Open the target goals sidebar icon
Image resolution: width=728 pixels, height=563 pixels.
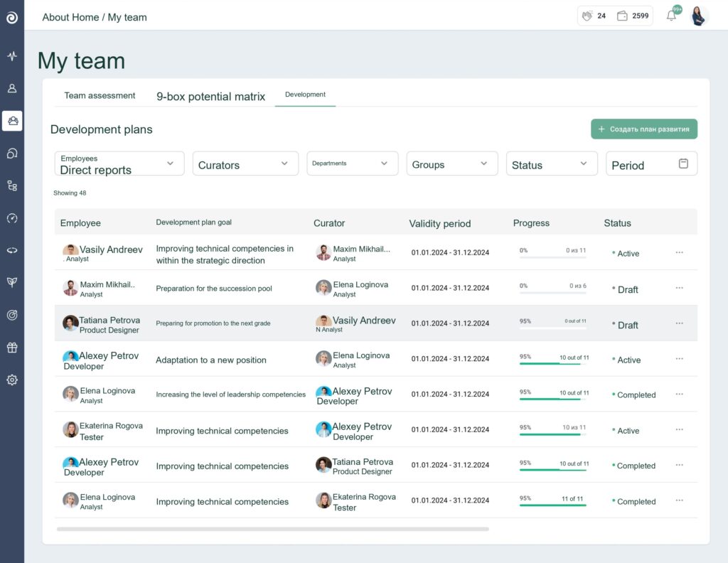point(12,315)
